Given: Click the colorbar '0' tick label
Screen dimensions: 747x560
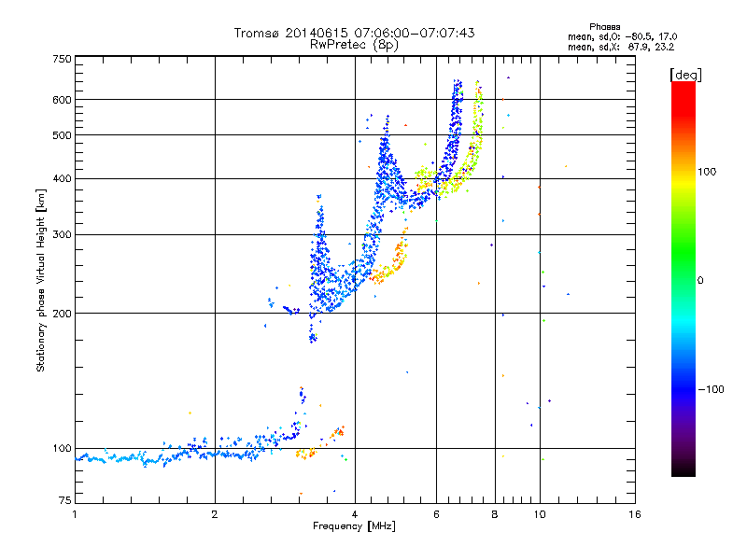Looking at the screenshot, I should (x=700, y=281).
